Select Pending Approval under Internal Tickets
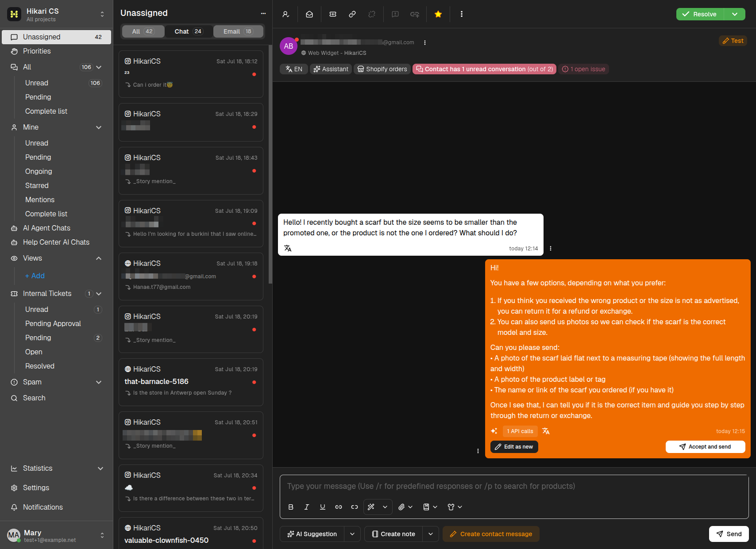Viewport: 756px width, 549px height. pyautogui.click(x=53, y=324)
